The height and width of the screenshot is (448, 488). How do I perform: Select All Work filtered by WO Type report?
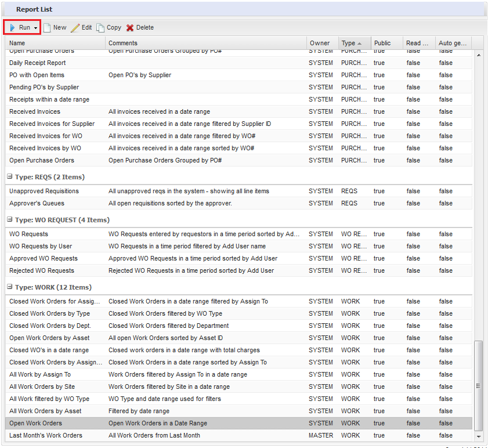(238, 398)
